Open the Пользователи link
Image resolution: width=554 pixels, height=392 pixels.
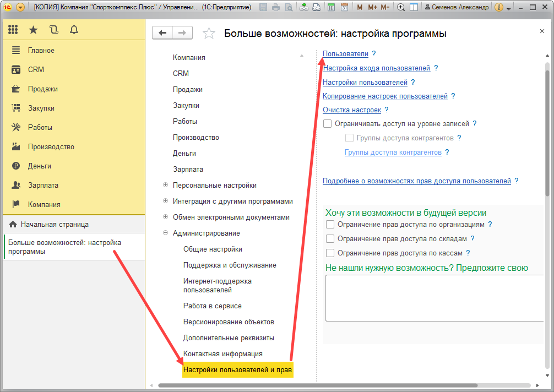(x=345, y=53)
